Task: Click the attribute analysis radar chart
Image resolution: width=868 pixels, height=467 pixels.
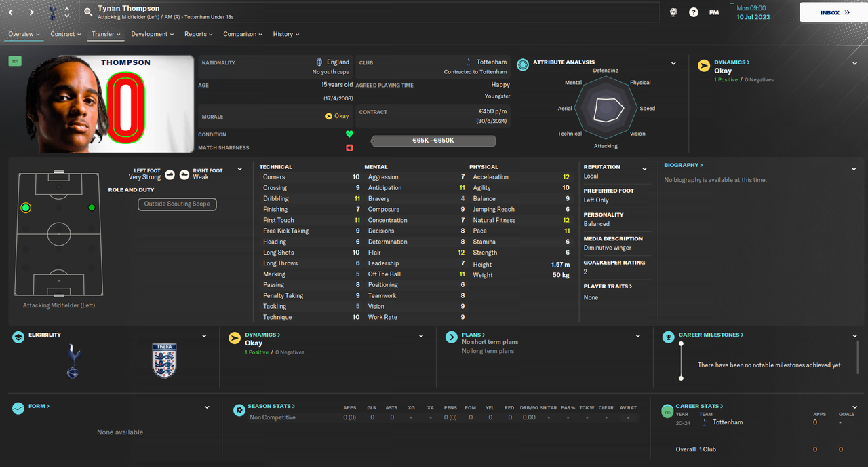Action: coord(606,107)
